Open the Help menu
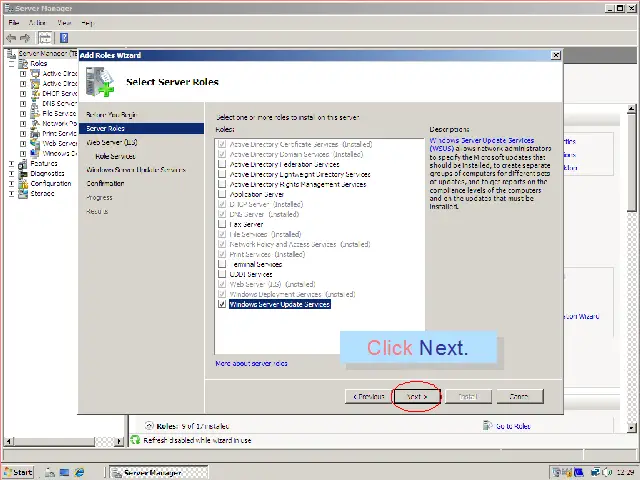 pyautogui.click(x=87, y=23)
